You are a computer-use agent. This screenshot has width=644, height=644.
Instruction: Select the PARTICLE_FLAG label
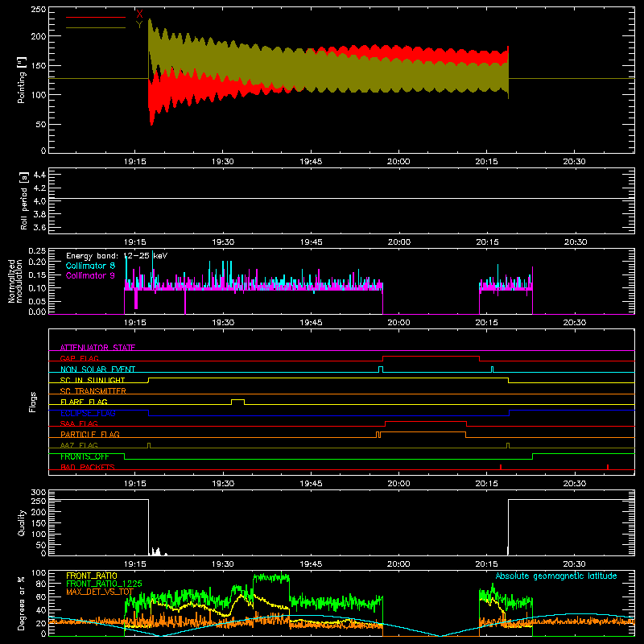coord(90,435)
